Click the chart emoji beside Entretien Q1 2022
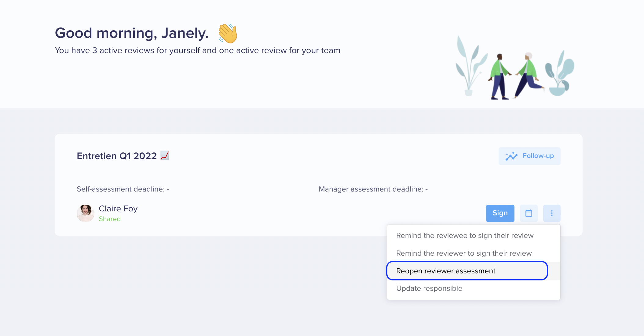 165,155
